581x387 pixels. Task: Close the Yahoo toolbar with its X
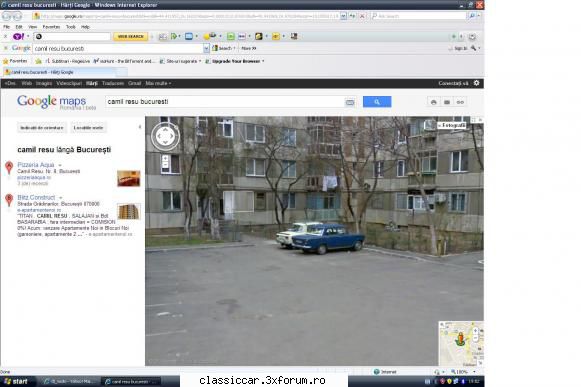pyautogui.click(x=5, y=36)
